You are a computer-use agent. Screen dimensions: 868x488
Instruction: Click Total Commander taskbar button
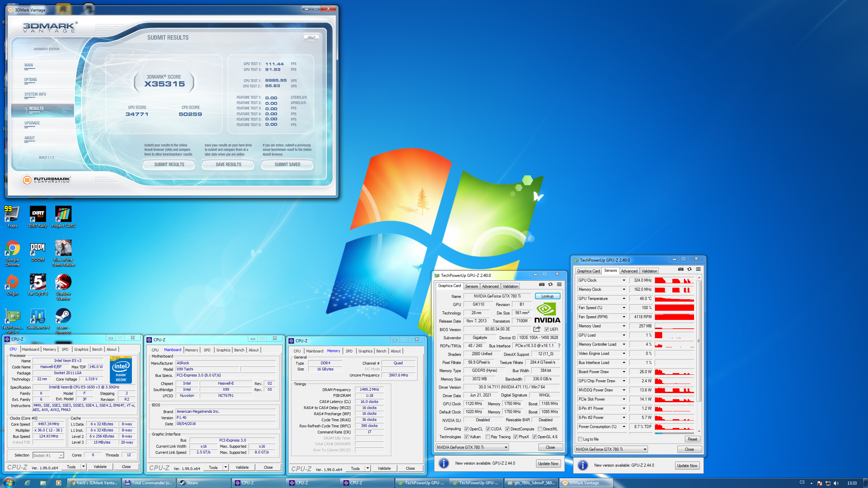pos(149,483)
